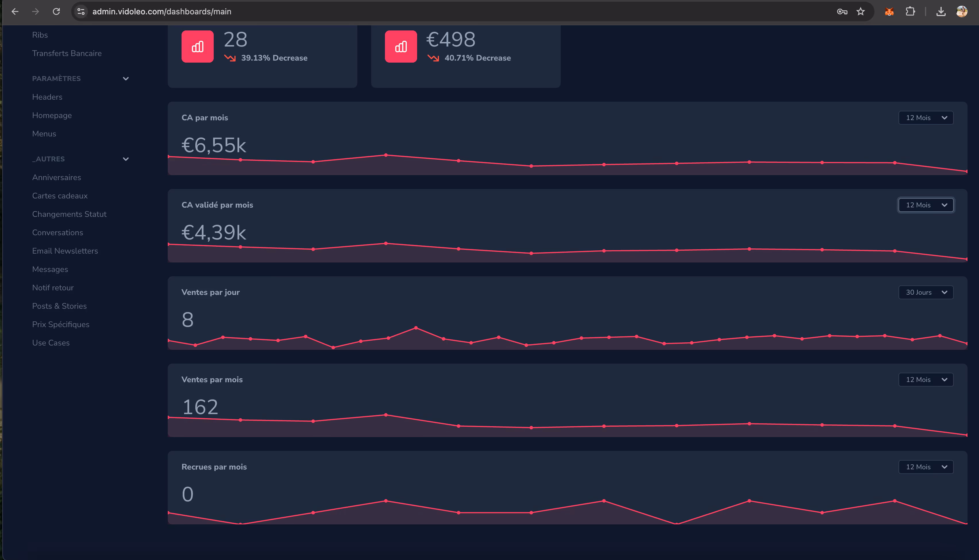Reload the page with refresh icon

[x=56, y=11]
